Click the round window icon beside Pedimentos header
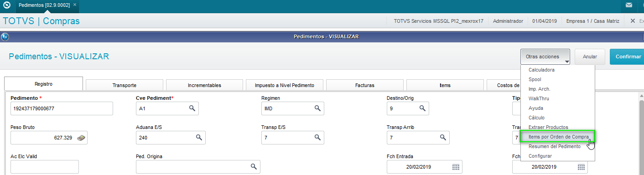Screen dimensions: 644x175 pos(5,37)
